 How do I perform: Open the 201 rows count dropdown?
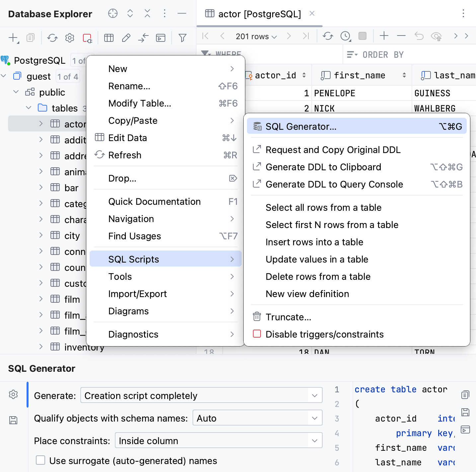[x=255, y=36]
